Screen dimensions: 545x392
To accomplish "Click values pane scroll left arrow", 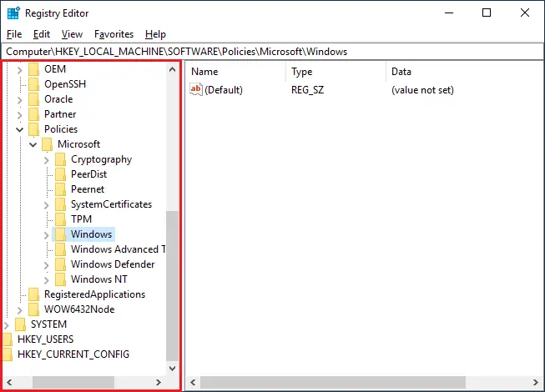I will (193, 382).
